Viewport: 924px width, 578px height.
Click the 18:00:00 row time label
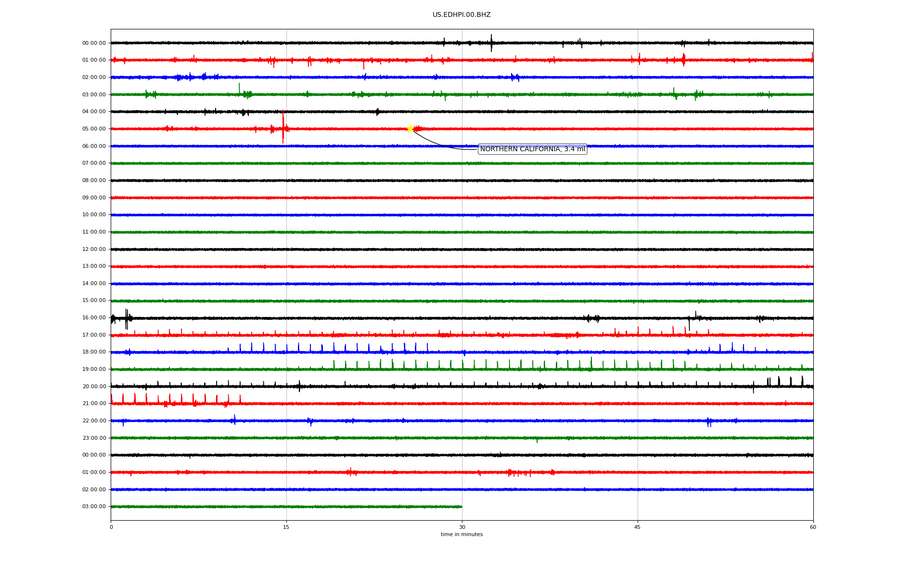94,352
